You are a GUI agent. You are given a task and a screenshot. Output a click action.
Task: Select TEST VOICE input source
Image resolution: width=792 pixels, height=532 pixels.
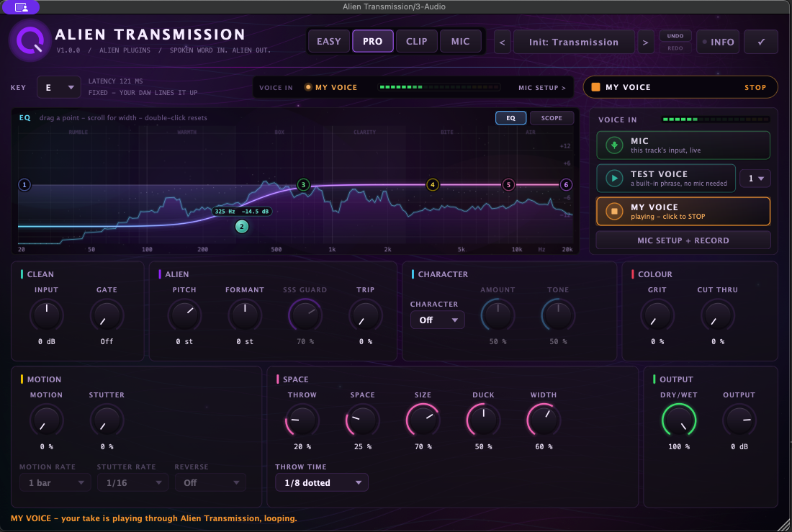(x=666, y=179)
